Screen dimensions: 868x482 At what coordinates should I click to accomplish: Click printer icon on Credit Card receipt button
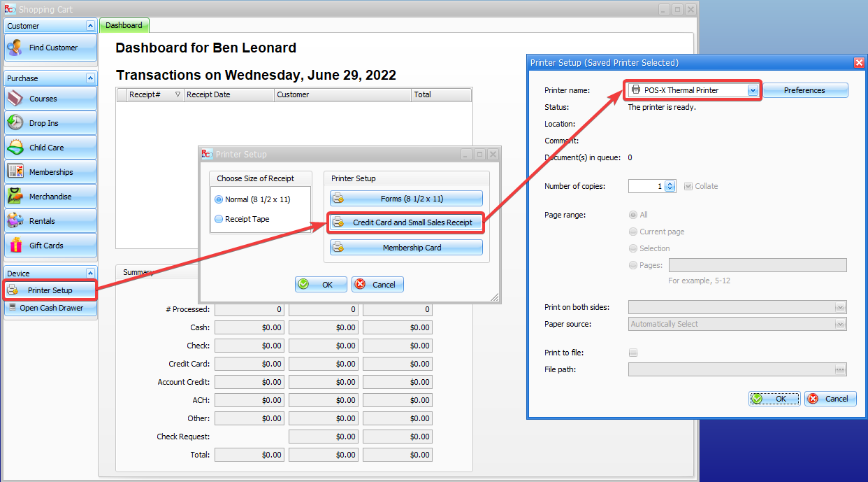click(x=338, y=222)
